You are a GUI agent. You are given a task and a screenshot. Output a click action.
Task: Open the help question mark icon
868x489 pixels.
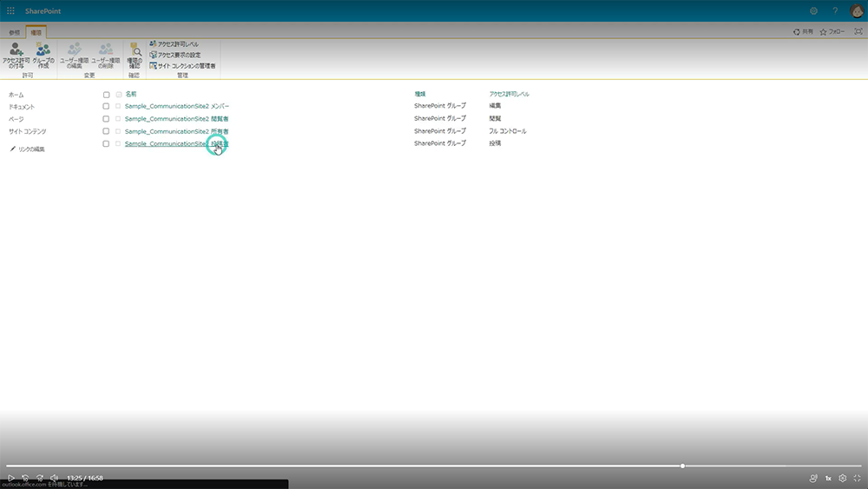835,11
